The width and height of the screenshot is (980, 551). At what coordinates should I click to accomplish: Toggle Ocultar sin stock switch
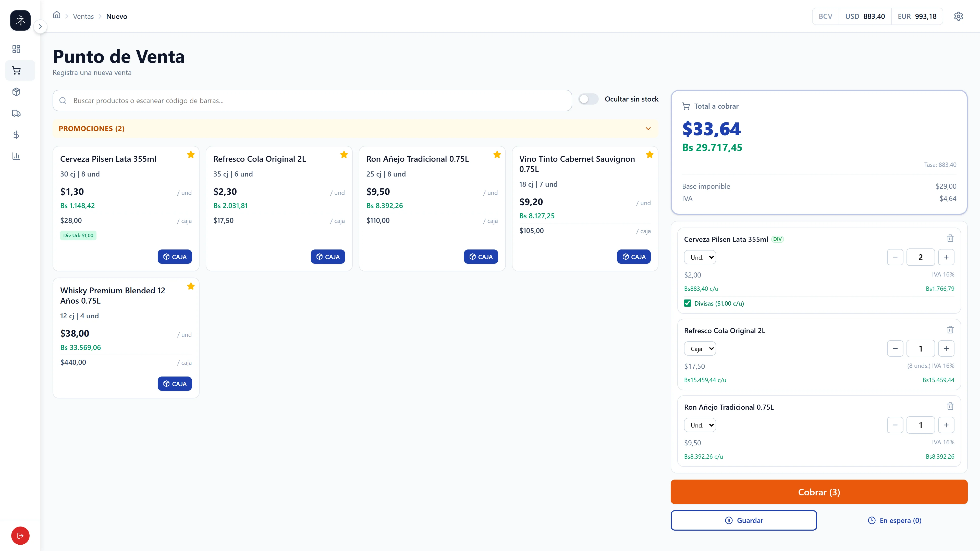588,99
